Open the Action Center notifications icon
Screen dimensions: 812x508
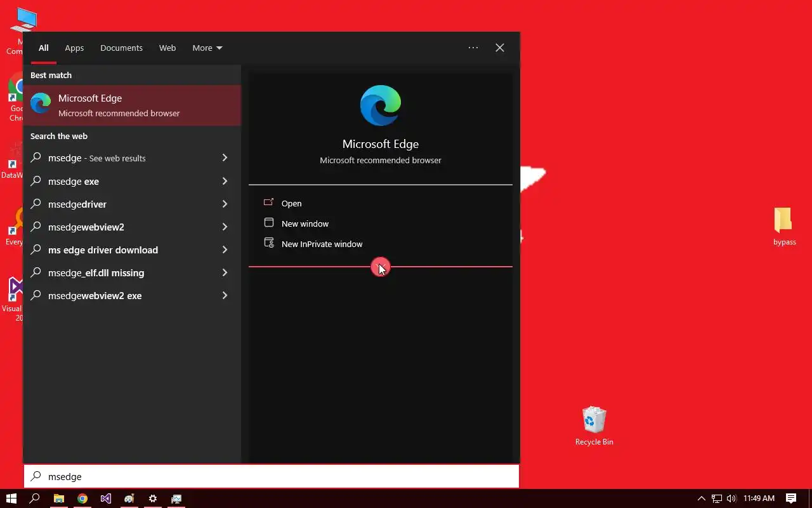pyautogui.click(x=791, y=498)
